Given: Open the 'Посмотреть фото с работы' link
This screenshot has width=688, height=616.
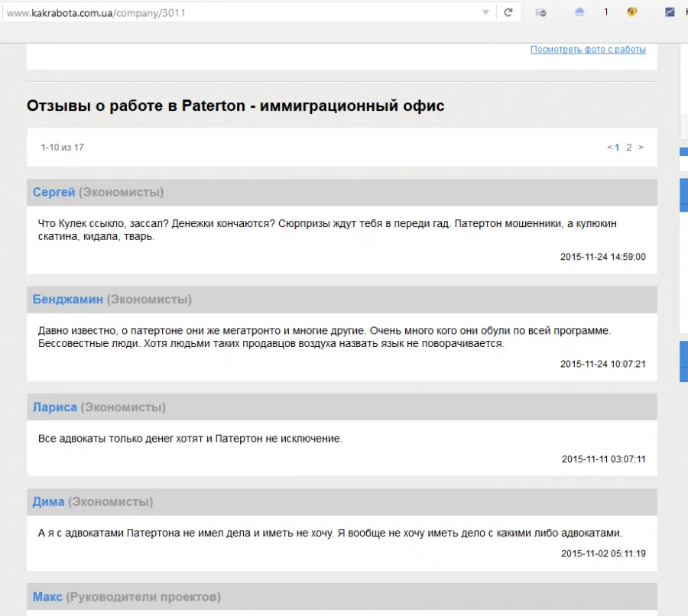Looking at the screenshot, I should [x=588, y=49].
